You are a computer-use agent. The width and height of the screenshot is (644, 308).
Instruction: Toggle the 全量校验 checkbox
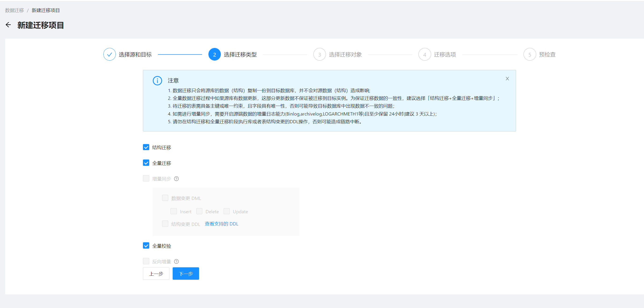(146, 246)
